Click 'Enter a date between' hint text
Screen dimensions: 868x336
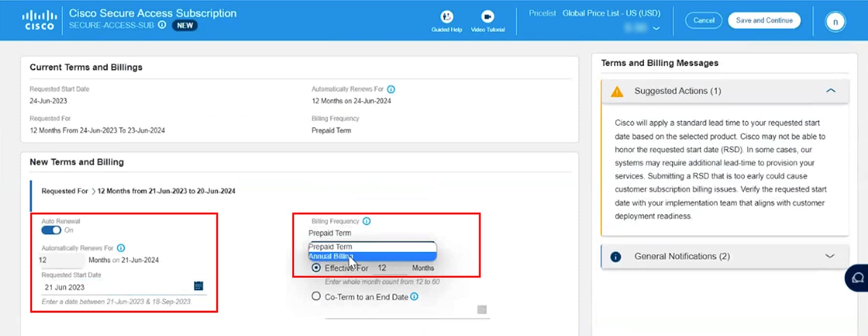[116, 302]
